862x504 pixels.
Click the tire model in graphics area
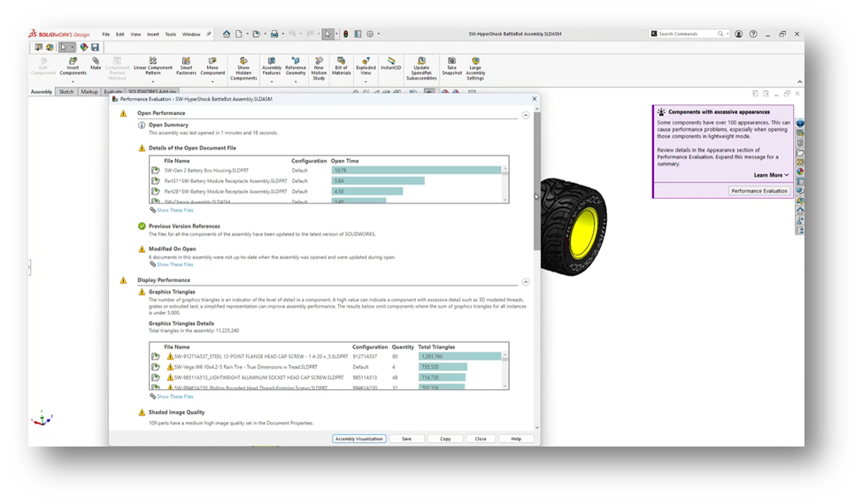[x=573, y=226]
